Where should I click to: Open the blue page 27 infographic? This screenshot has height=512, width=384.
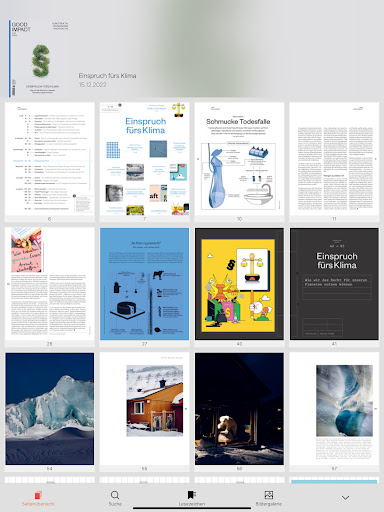144,284
